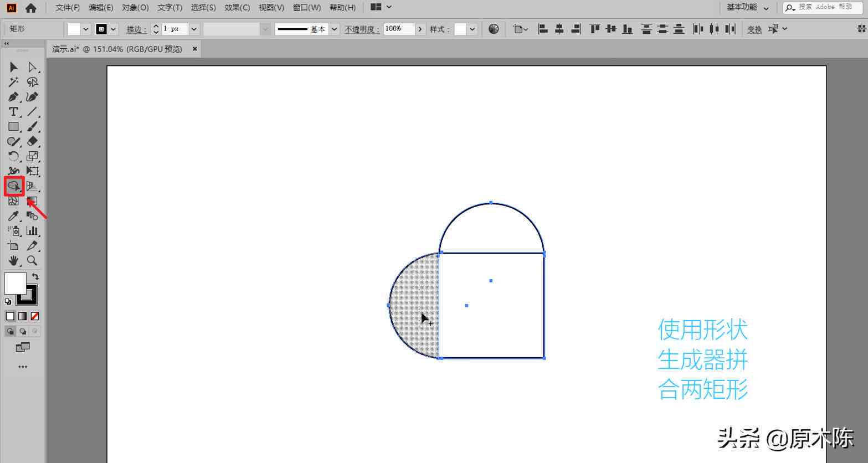This screenshot has height=463, width=868.
Task: Open the 变换 transform panel link
Action: click(754, 29)
